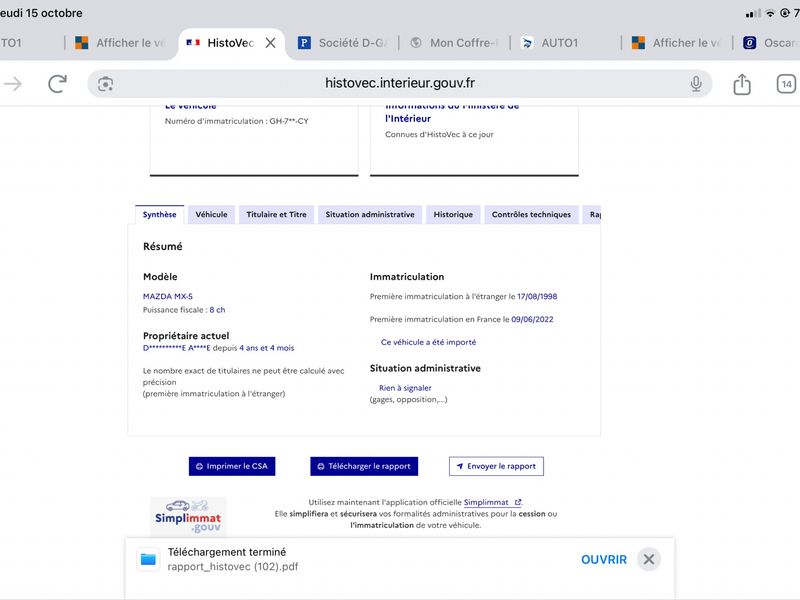Click the 'Rien à signaler' status text
Viewport: 800px width, 600px height.
tap(405, 388)
